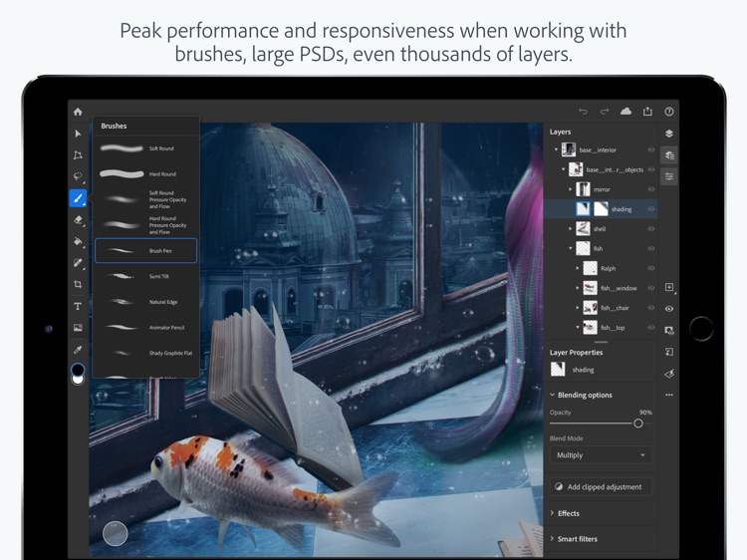Hide the Ralph layer
747x560 pixels.
coord(650,268)
